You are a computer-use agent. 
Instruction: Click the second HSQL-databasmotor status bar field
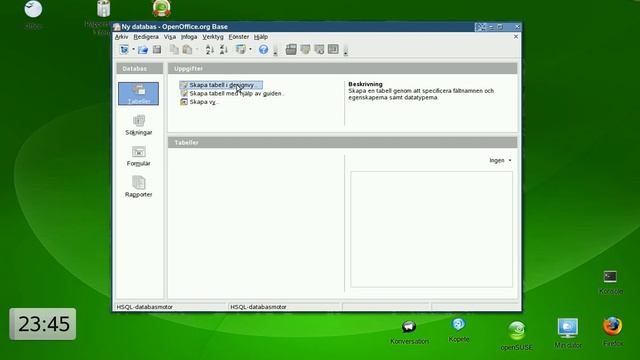tap(284, 307)
